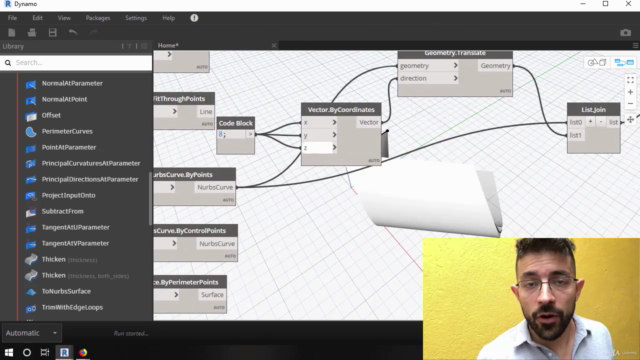Click the TrimWithEdgeLoops node icon
Image resolution: width=640 pixels, height=360 pixels.
31,308
